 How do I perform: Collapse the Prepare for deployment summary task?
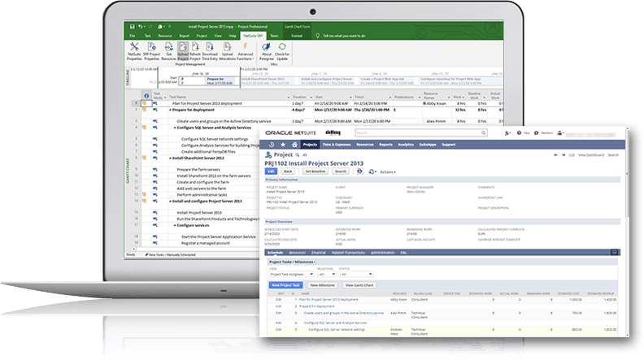tap(170, 110)
